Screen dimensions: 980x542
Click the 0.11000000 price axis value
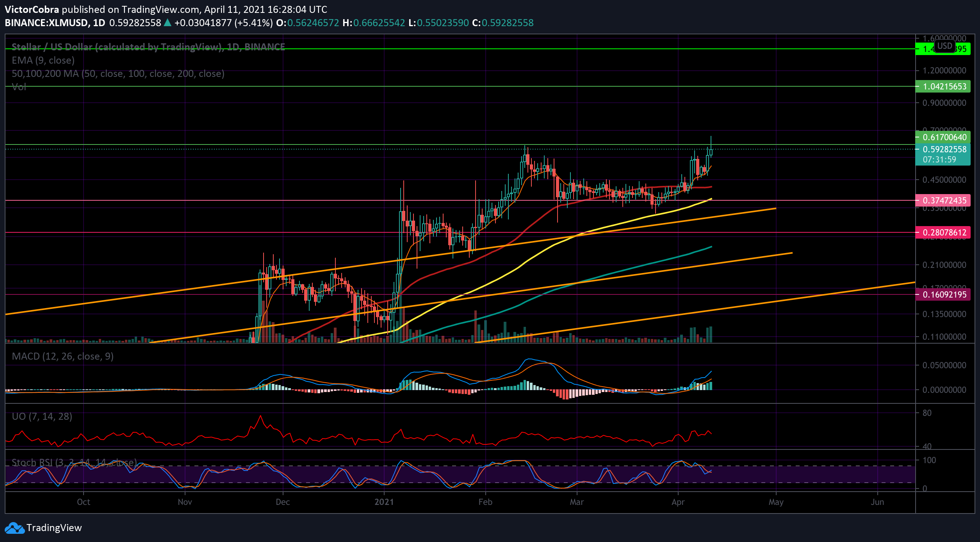944,337
